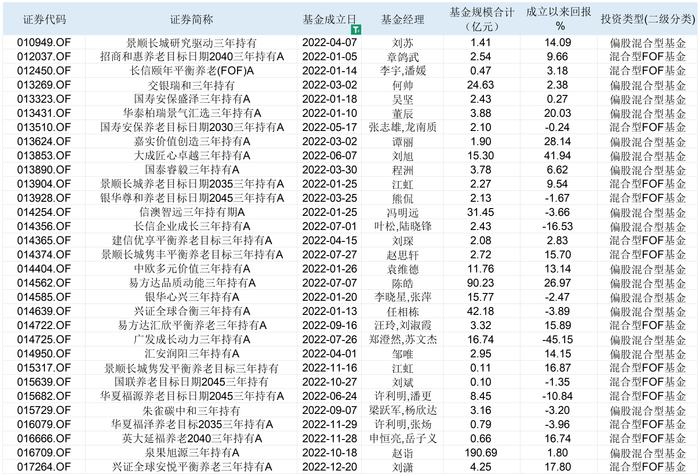Viewport: 700px width, 476px height.
Task: Click fund name 招商和惠养老目标日期2040三年持有A
Action: point(192,57)
